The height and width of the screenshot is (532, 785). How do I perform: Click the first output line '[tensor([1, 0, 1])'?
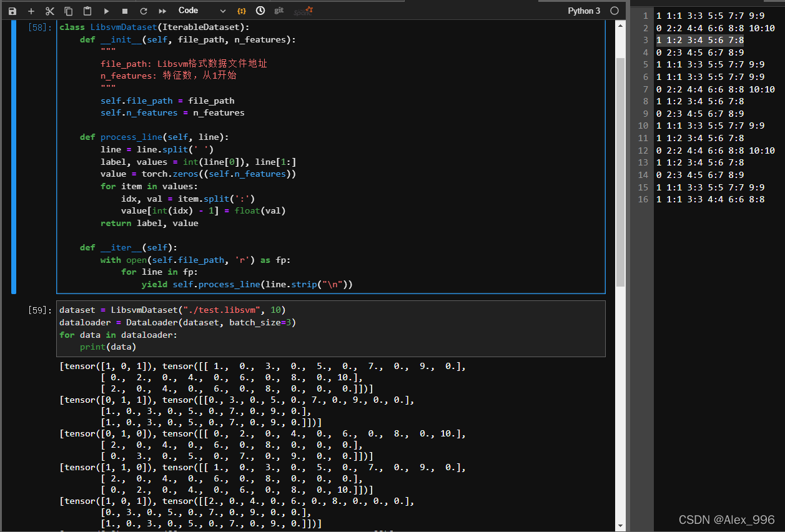(x=263, y=367)
